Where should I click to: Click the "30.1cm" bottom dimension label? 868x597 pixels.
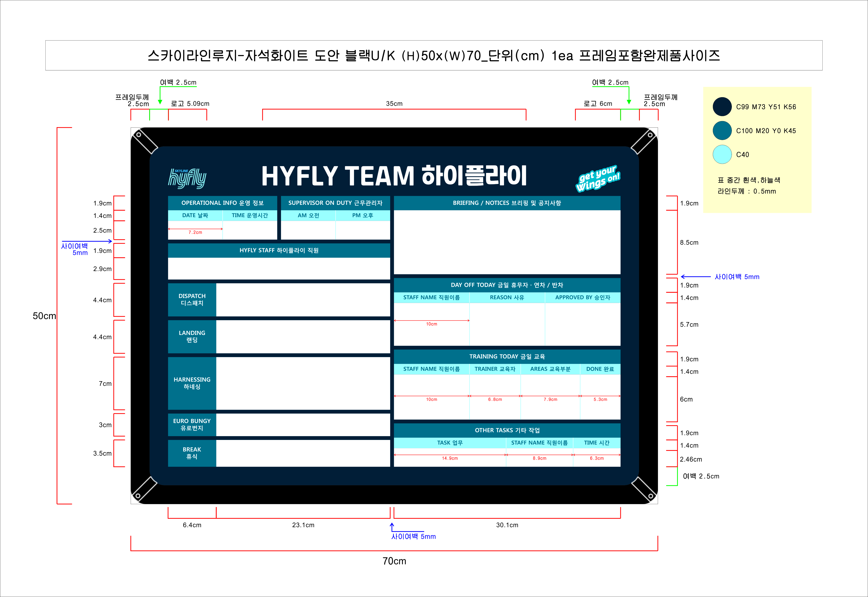(x=507, y=525)
